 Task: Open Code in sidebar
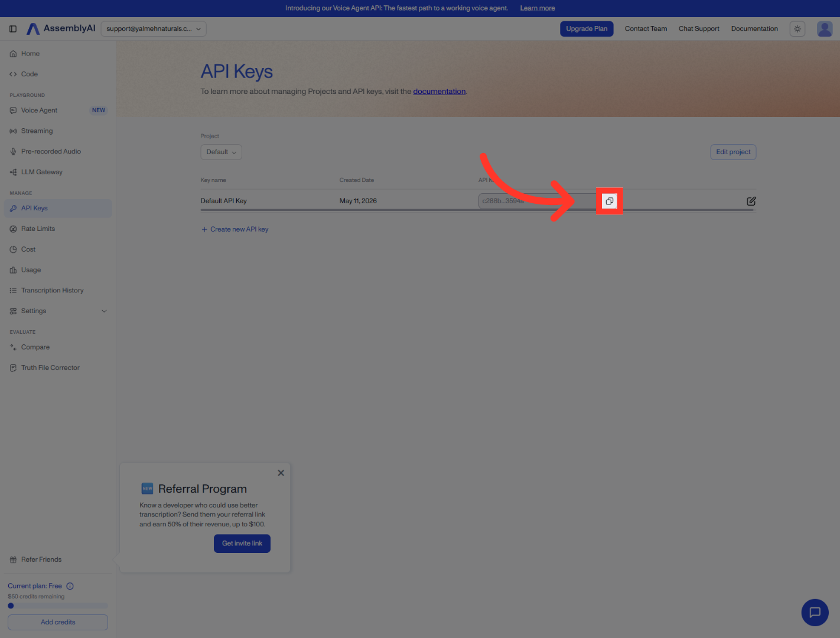click(58, 74)
